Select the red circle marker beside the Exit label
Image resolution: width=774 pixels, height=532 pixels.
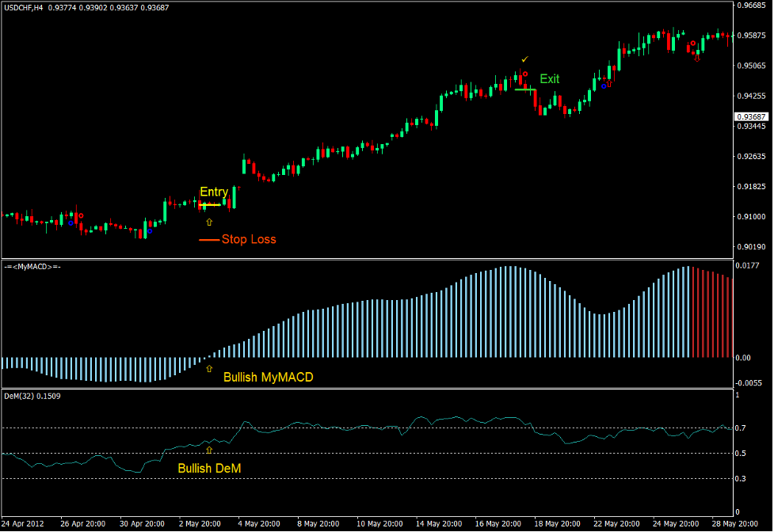[x=524, y=74]
